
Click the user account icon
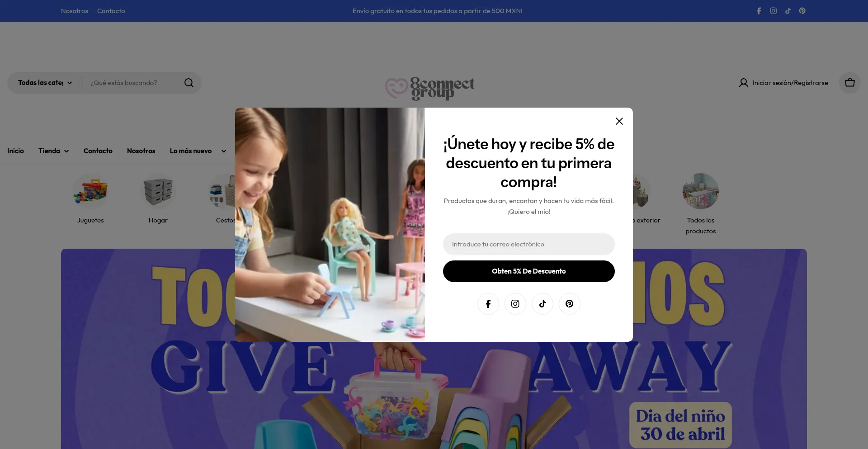tap(744, 83)
